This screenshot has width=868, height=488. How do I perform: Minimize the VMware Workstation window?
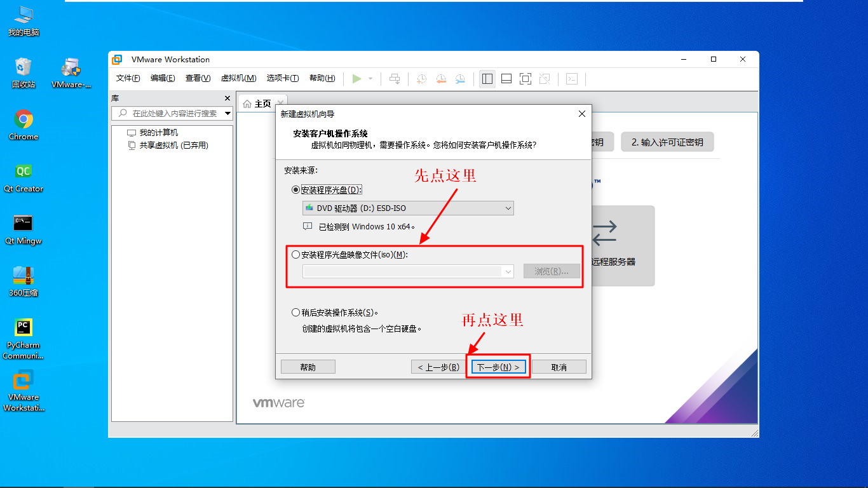click(x=684, y=59)
